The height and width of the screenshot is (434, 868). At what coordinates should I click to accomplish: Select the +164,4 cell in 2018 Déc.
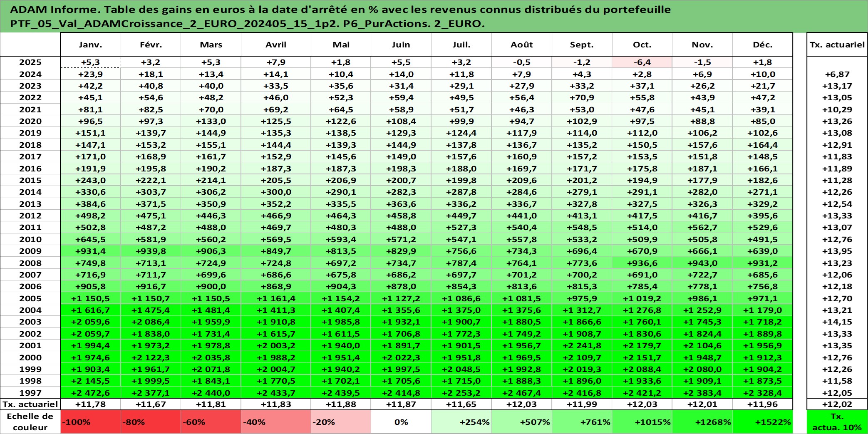coord(763,145)
